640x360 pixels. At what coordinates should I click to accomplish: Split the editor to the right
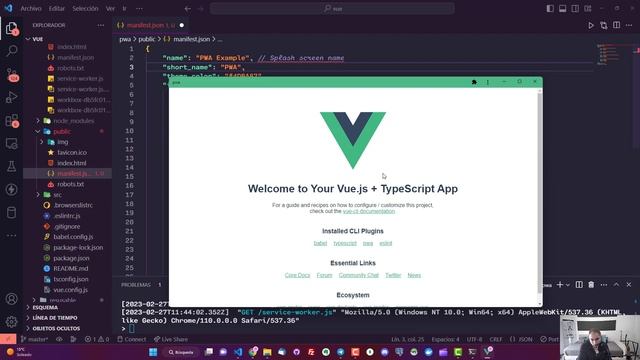coord(616,25)
